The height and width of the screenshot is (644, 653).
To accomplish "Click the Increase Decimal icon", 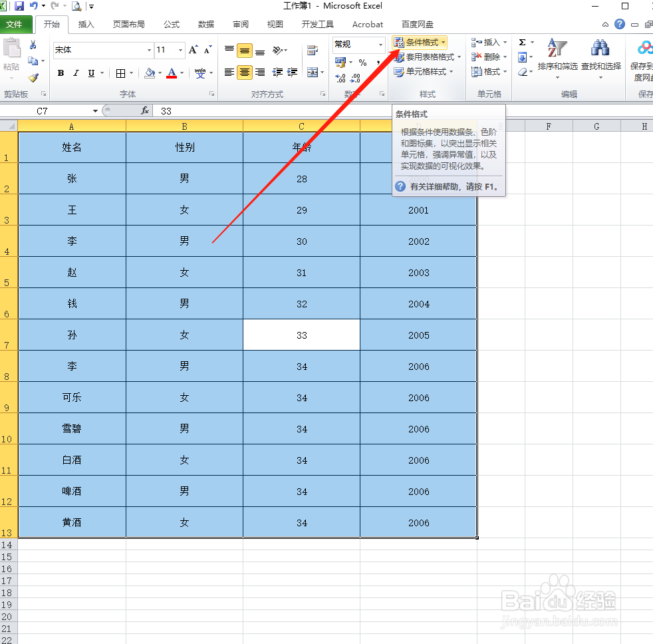I will (x=341, y=78).
